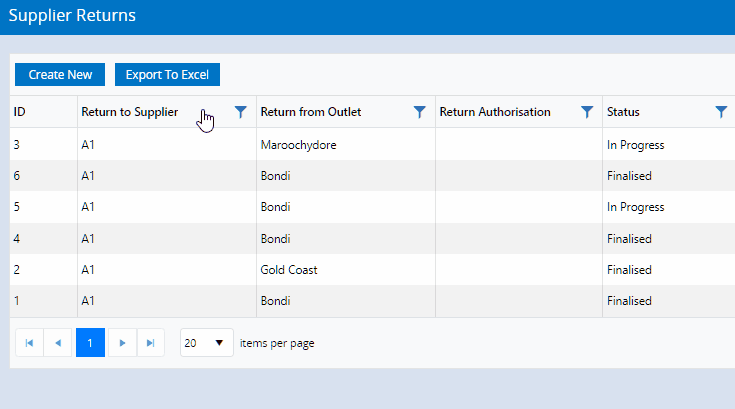Sort by Return from Outlet header

click(311, 112)
